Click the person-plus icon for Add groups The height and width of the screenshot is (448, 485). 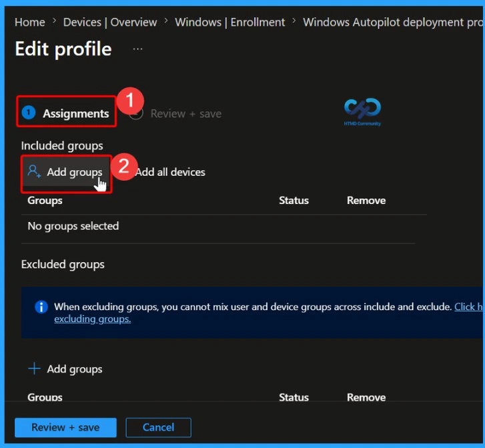(34, 171)
